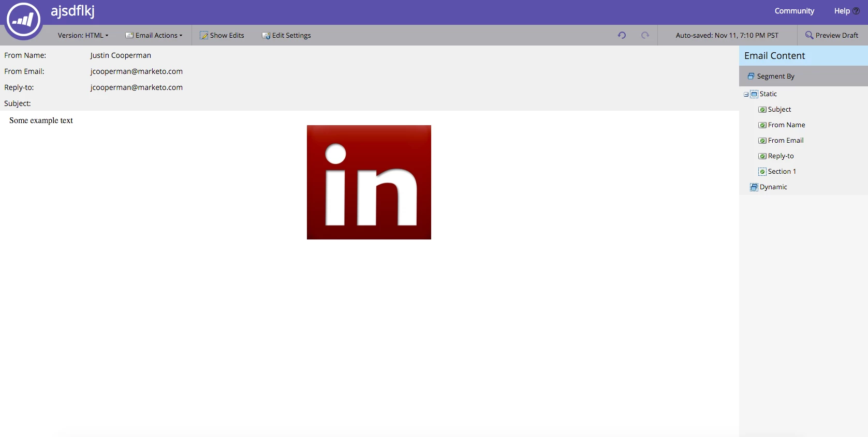The width and height of the screenshot is (868, 437).
Task: Open the Help link
Action: pos(842,11)
